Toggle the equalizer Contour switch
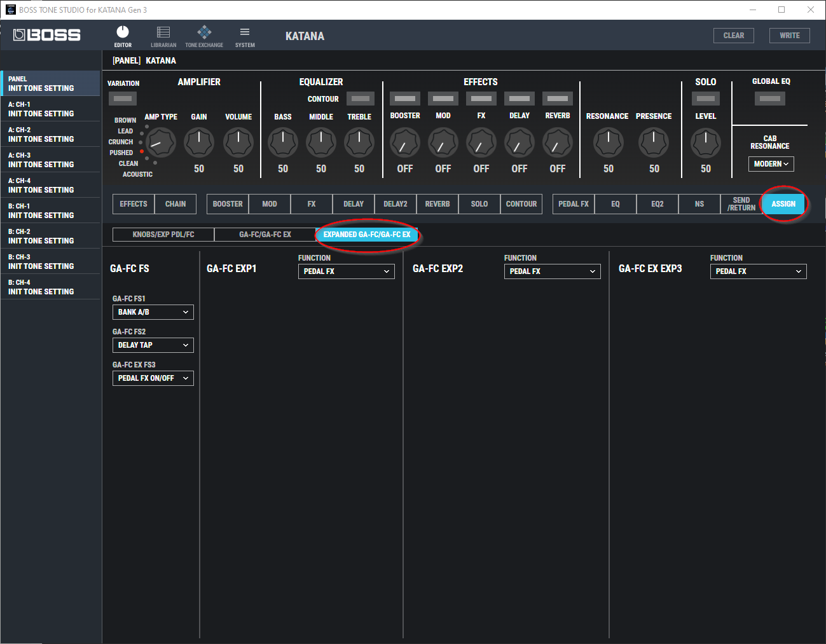 click(361, 99)
